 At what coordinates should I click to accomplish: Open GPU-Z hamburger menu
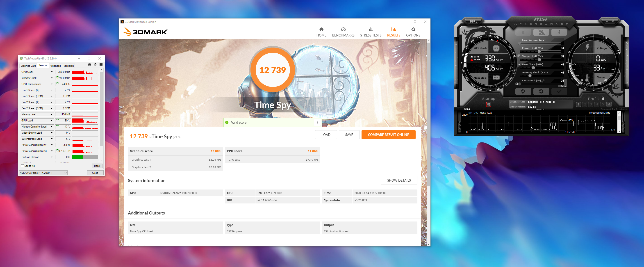pyautogui.click(x=101, y=64)
